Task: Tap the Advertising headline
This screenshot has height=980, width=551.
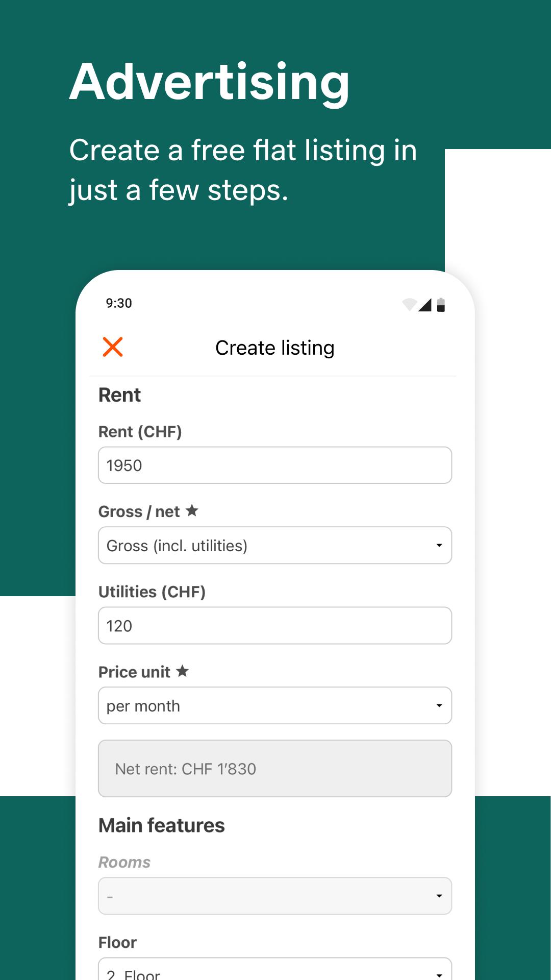Action: point(210,83)
